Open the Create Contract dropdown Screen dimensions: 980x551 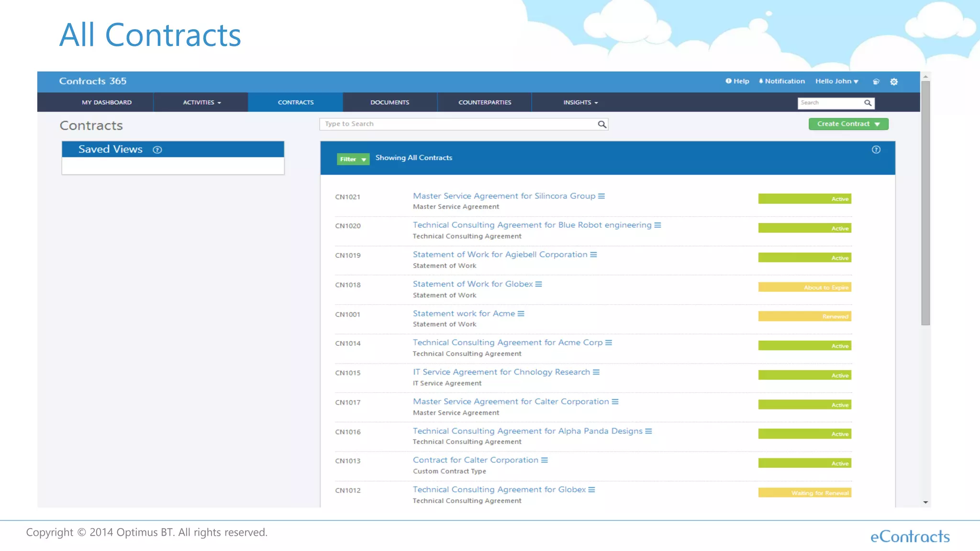[x=848, y=124]
